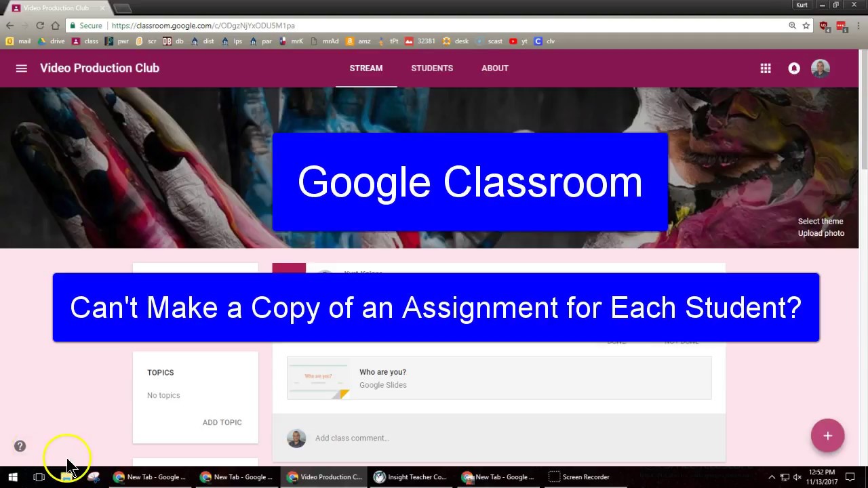Go to the browser home page
This screenshot has width=868, height=488.
pyautogui.click(x=56, y=25)
